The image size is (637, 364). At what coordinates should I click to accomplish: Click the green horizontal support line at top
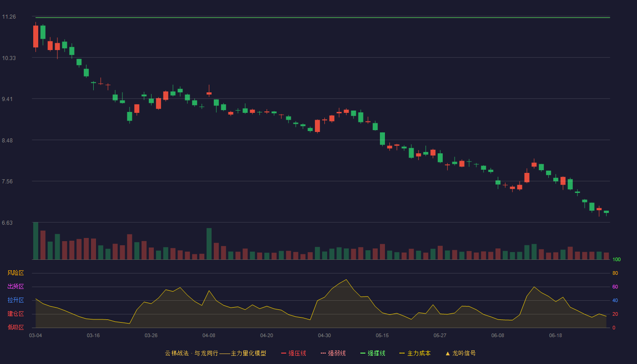tap(323, 18)
